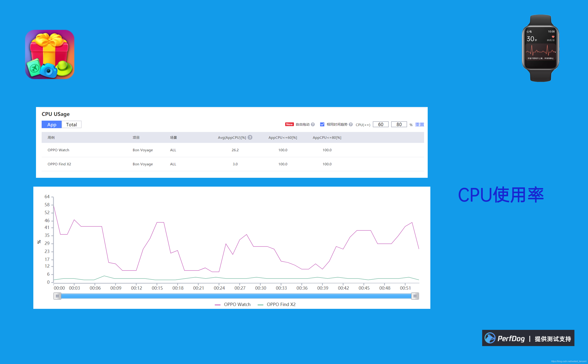Click the 自由拖动 free-drag option
588x364 pixels.
pyautogui.click(x=303, y=124)
